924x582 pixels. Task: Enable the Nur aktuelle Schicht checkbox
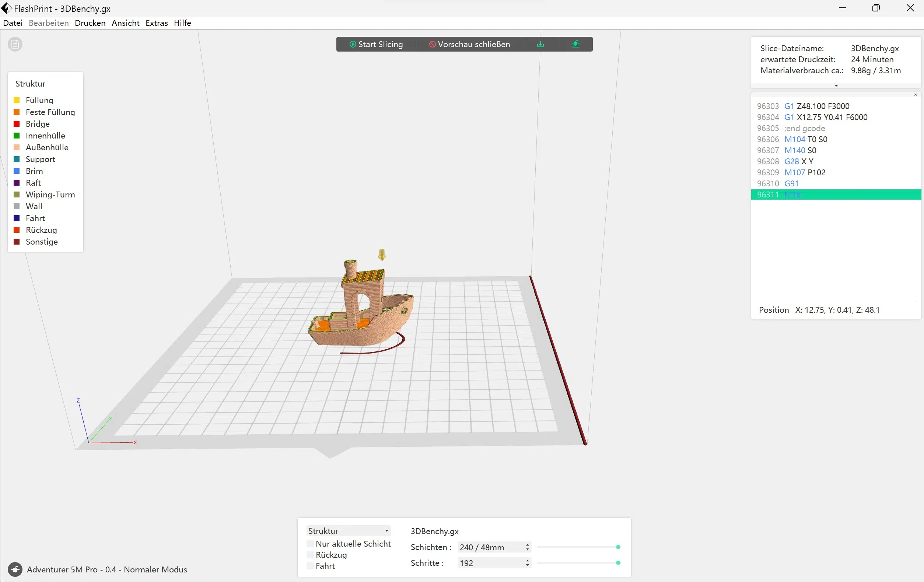click(311, 544)
